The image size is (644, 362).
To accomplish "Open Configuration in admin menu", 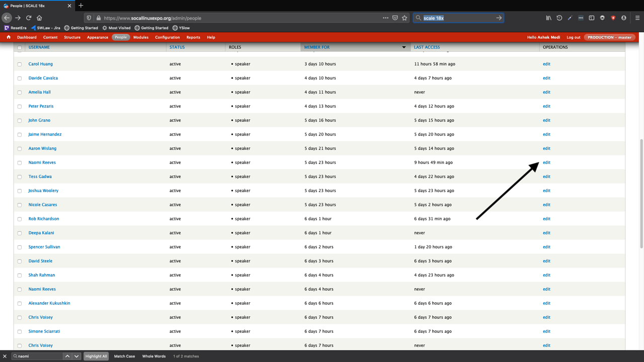I will pos(168,37).
